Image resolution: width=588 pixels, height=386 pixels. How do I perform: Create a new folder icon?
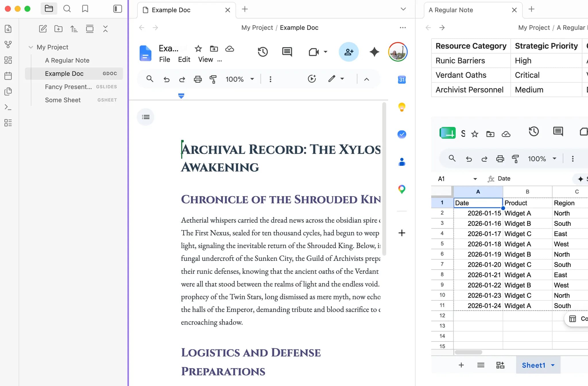tap(58, 29)
